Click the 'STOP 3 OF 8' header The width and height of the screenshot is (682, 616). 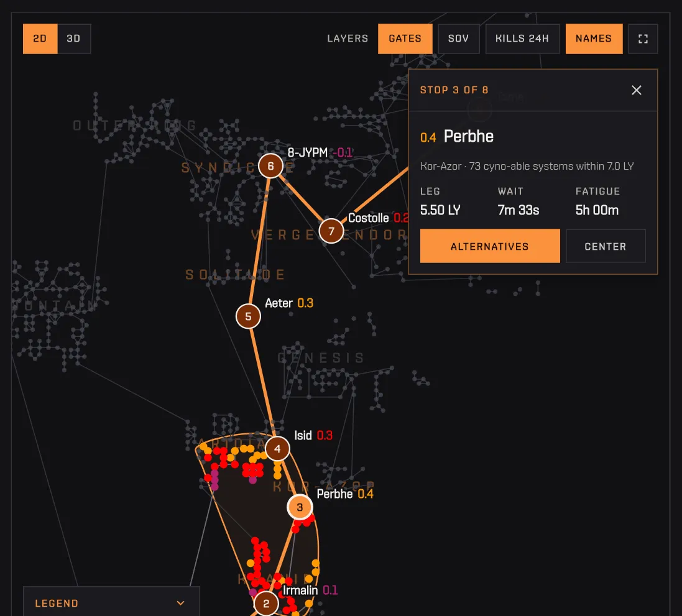click(x=454, y=90)
